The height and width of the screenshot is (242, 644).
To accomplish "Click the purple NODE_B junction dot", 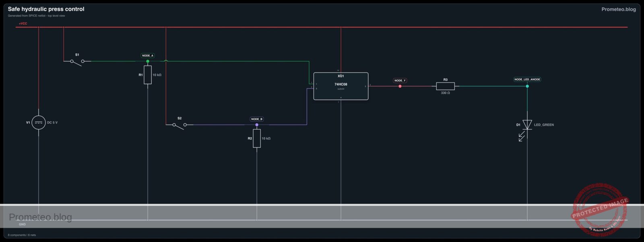I will click(x=257, y=125).
